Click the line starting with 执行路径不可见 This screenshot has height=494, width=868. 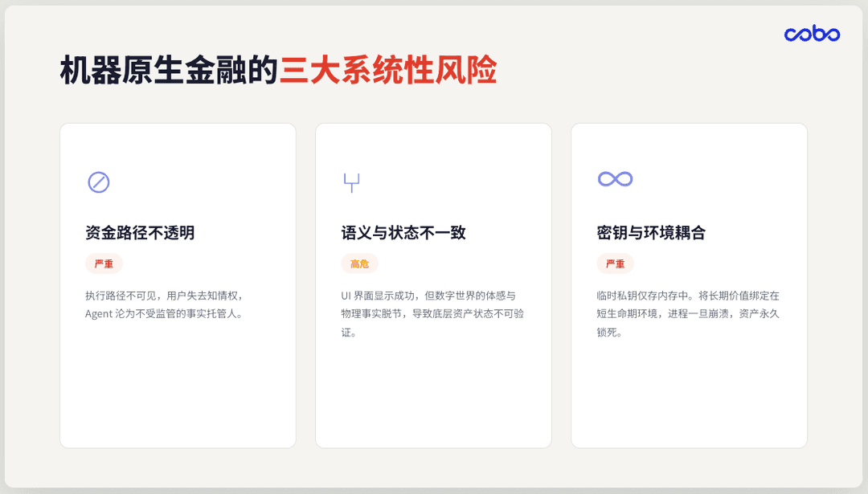pos(164,296)
